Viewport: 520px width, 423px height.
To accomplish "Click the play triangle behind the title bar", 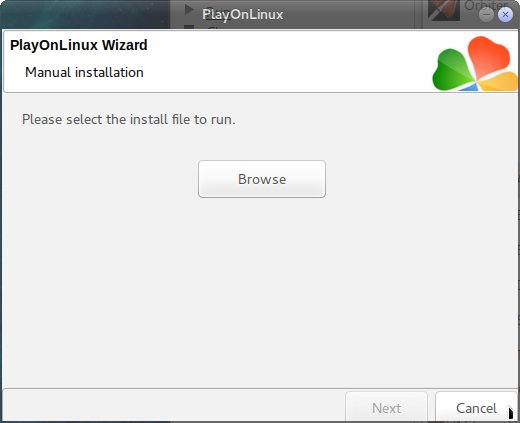I will point(189,10).
